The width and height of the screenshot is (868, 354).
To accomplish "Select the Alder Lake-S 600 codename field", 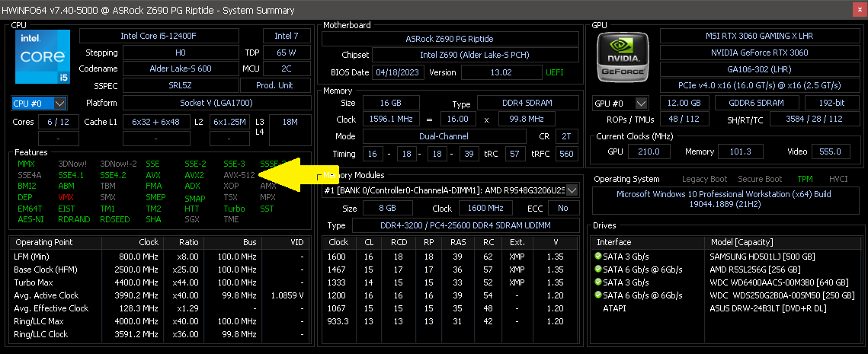I will pos(181,69).
